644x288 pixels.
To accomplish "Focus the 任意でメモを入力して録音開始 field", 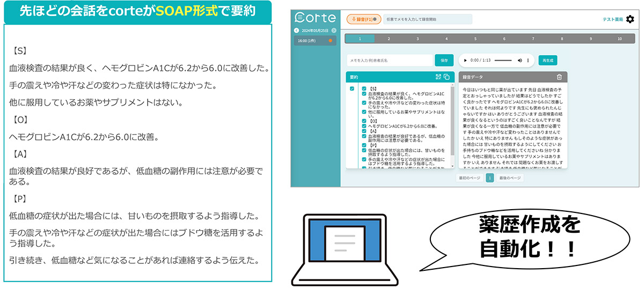I will [x=428, y=19].
